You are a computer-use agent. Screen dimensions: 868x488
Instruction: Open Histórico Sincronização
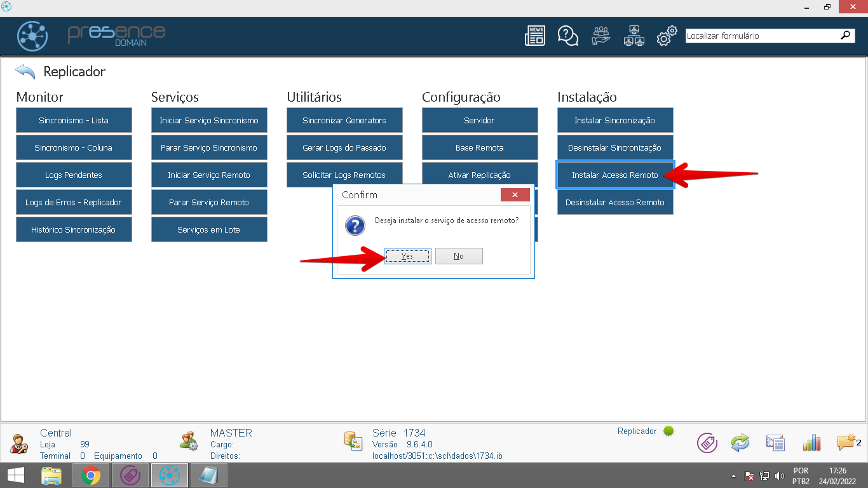click(x=74, y=229)
